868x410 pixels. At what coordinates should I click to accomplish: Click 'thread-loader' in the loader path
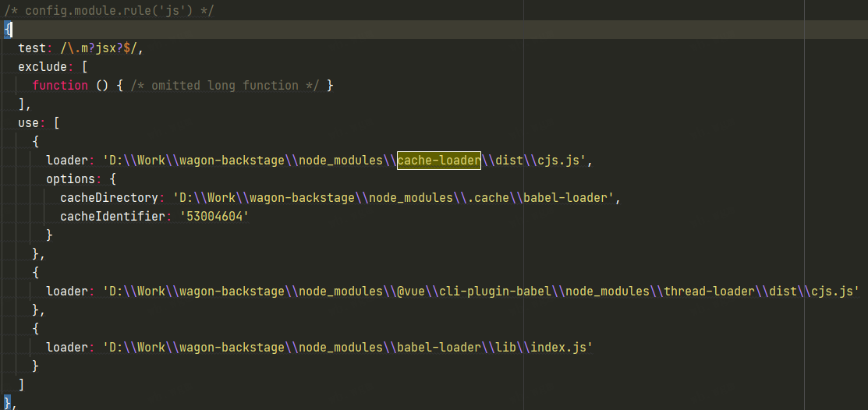709,292
